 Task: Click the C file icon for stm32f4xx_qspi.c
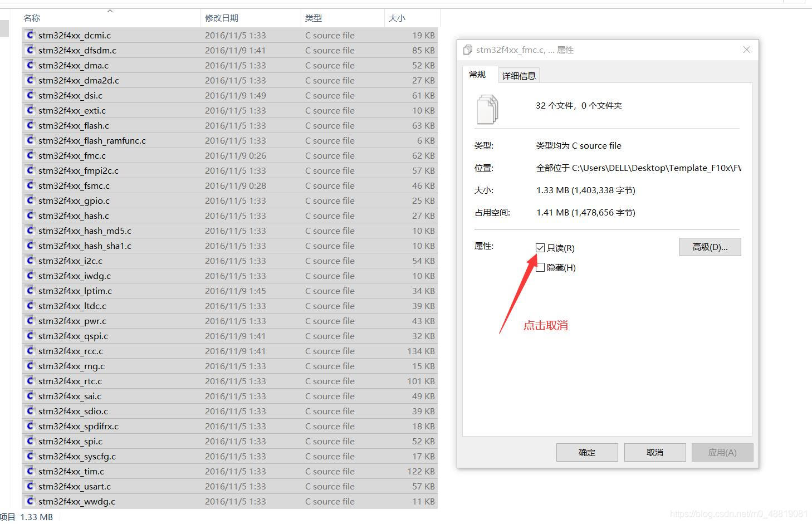coord(30,335)
